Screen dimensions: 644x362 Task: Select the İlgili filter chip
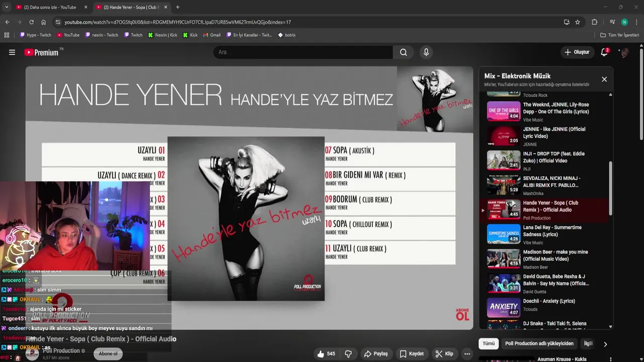coord(588,344)
